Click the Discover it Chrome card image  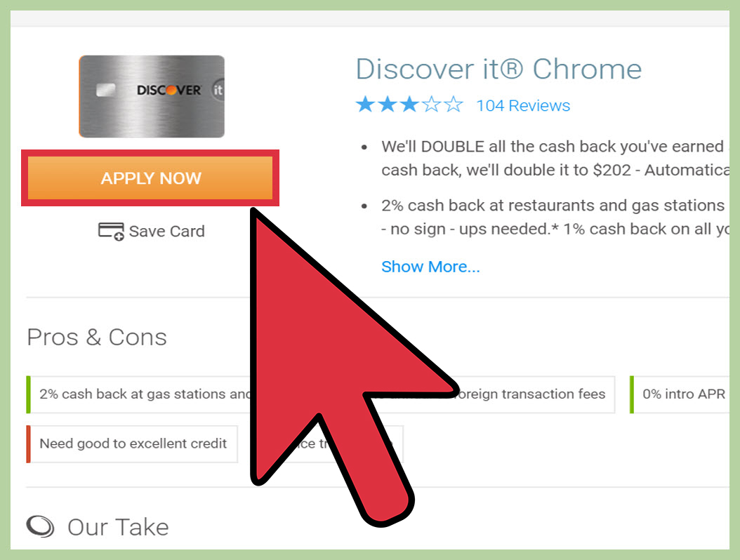[x=152, y=97]
